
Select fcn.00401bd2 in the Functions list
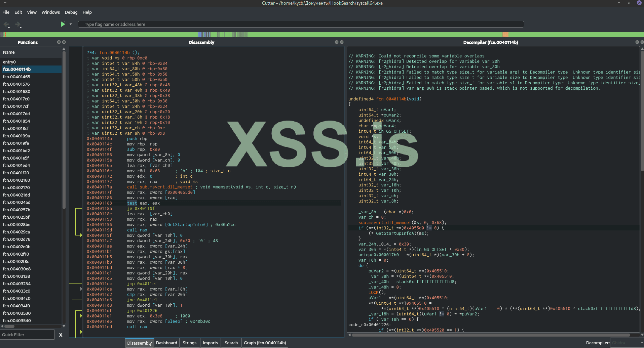point(31,150)
